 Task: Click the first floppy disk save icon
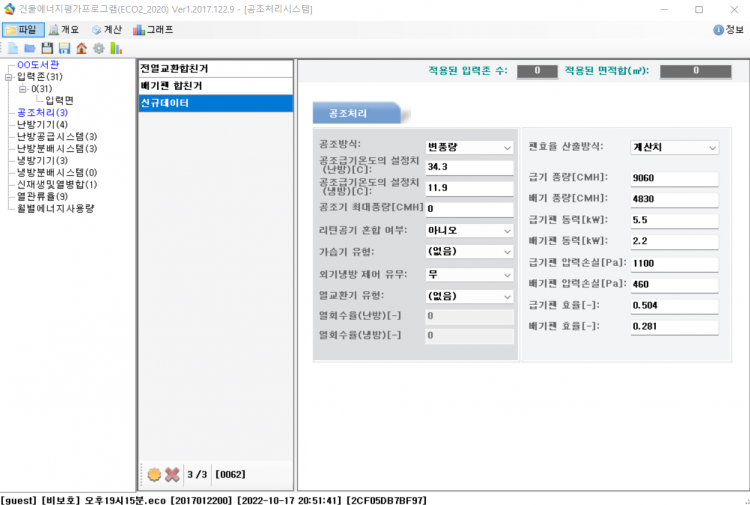47,48
